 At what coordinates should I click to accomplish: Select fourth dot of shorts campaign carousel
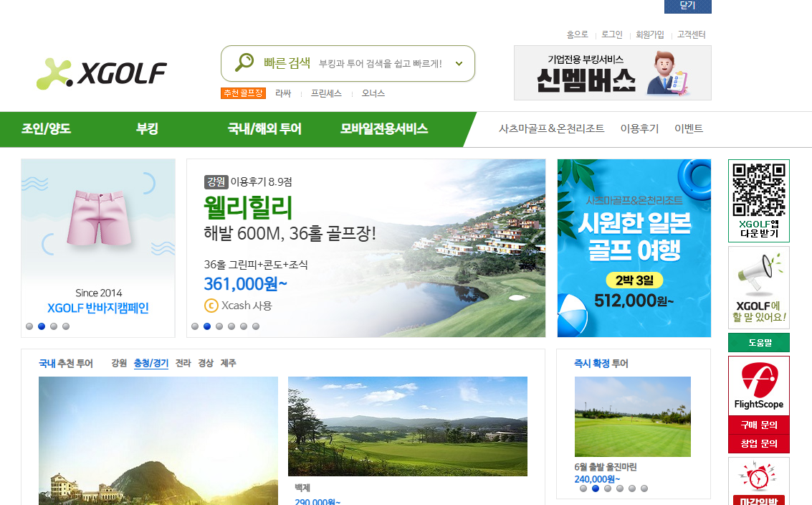(x=66, y=326)
